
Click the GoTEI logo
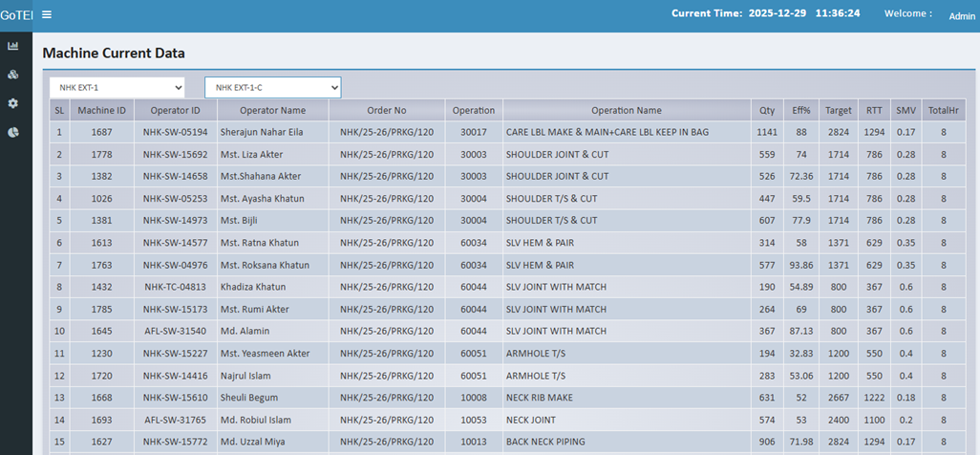click(x=14, y=14)
